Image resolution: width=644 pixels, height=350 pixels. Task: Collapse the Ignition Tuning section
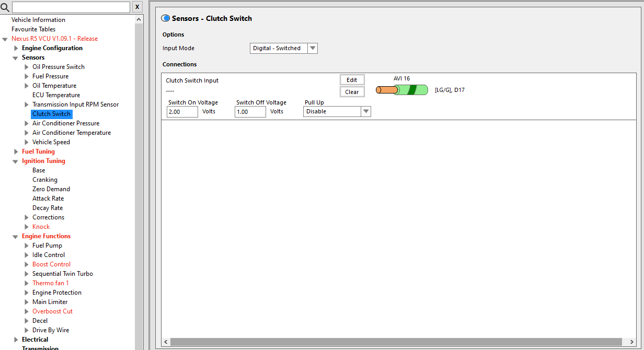[x=16, y=161]
